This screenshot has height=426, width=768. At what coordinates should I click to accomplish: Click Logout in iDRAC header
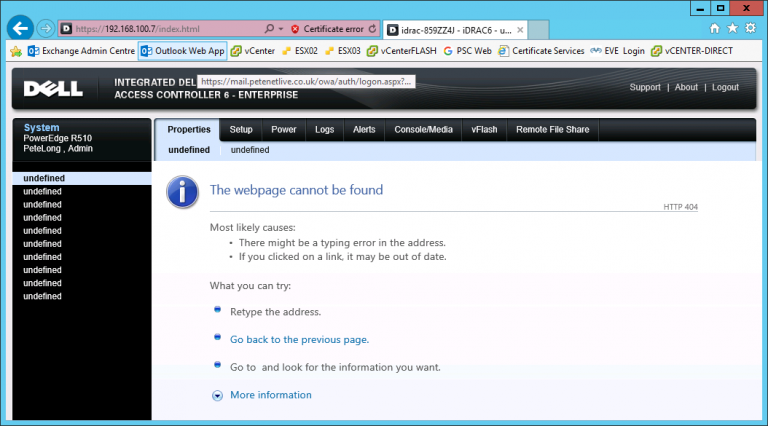725,87
